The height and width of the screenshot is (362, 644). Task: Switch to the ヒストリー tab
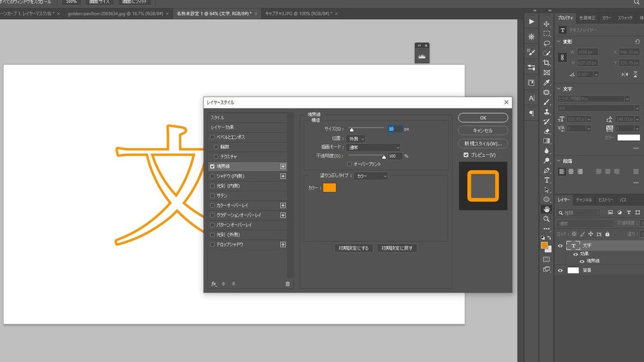point(606,200)
